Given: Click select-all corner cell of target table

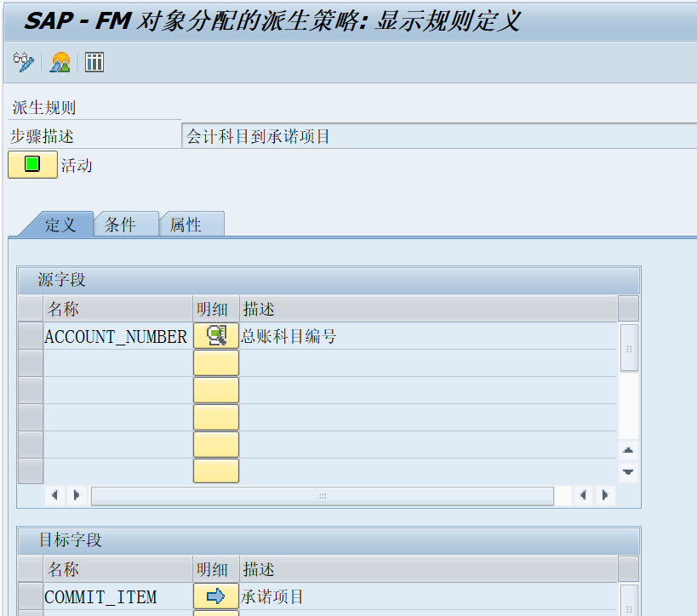Looking at the screenshot, I should tap(31, 569).
